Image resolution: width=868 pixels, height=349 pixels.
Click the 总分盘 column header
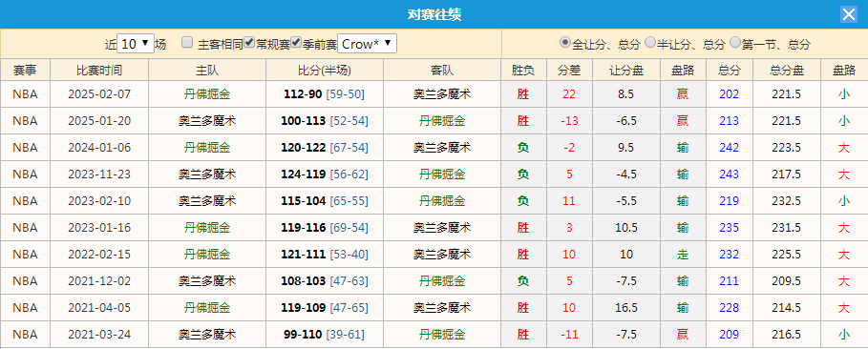pyautogui.click(x=787, y=71)
